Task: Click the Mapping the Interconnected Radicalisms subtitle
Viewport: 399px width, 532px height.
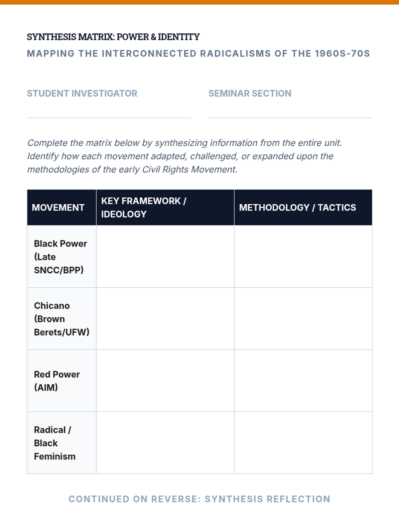Action: [198, 54]
